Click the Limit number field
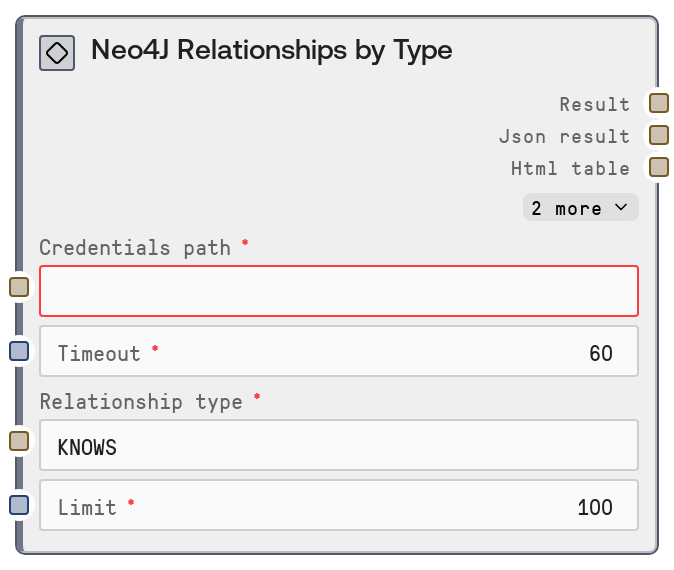The height and width of the screenshot is (570, 674). (x=338, y=506)
